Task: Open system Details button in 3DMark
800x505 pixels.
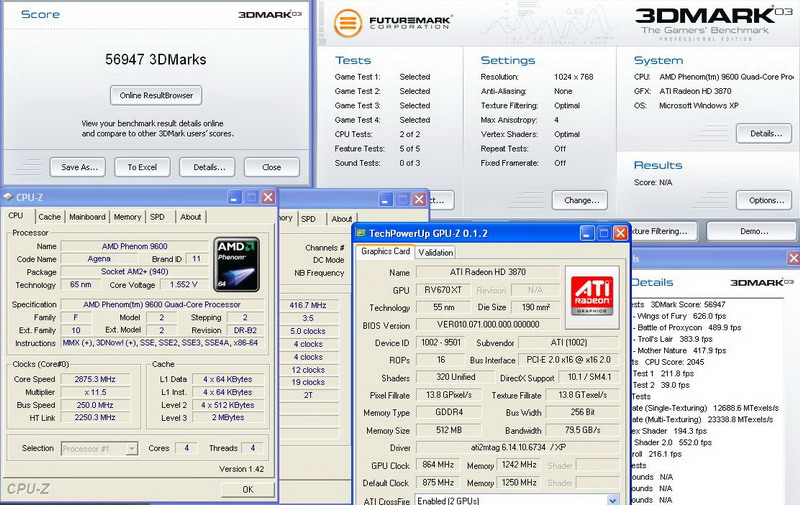Action: tap(764, 134)
